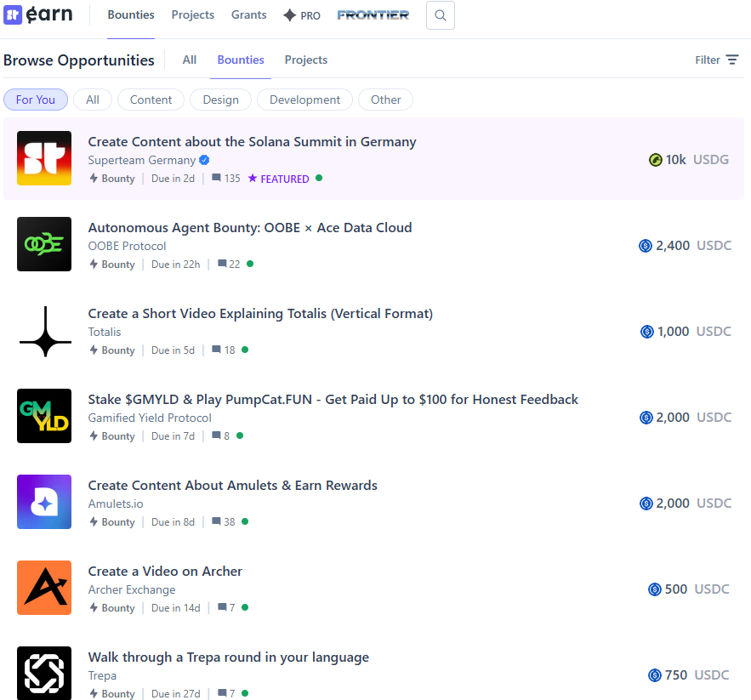Click the USDC coin icon beside 1,000
This screenshot has height=700, width=751.
tap(647, 332)
